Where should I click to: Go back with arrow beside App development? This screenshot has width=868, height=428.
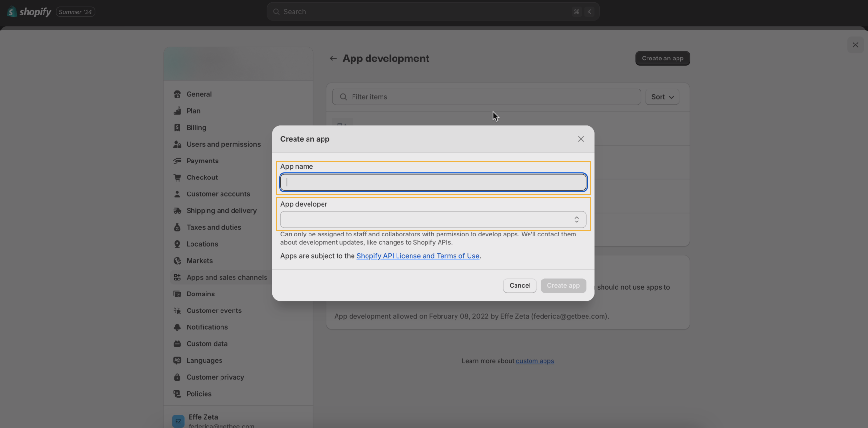click(x=333, y=59)
